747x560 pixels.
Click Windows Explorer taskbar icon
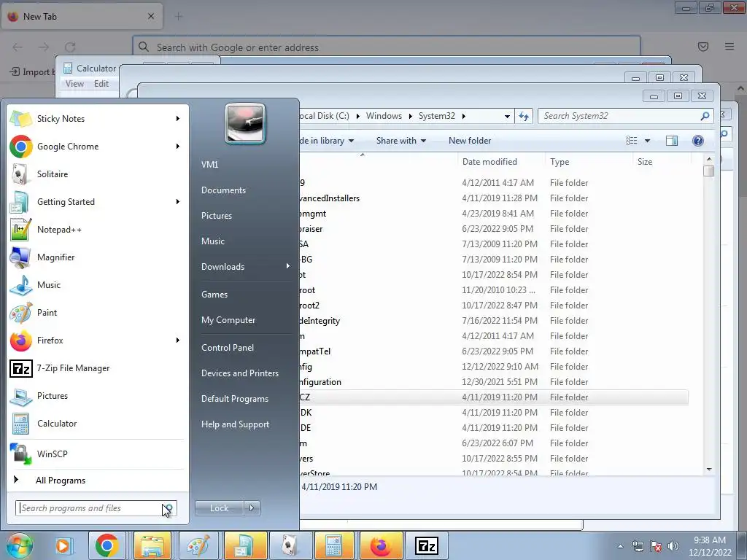tap(152, 545)
